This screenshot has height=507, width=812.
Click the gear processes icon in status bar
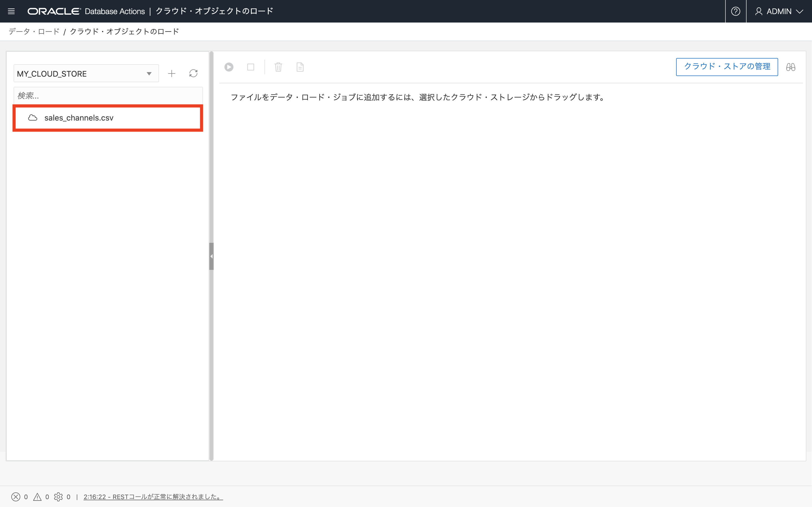pos(58,497)
